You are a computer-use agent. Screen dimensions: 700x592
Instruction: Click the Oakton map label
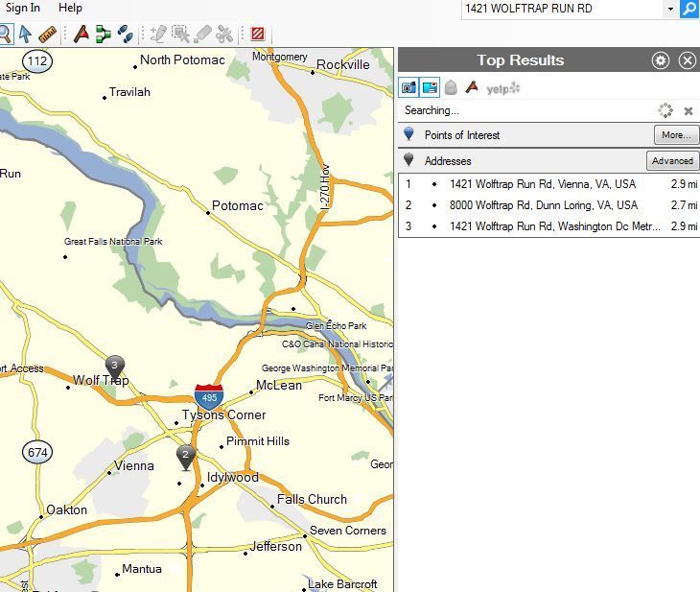[x=66, y=509]
